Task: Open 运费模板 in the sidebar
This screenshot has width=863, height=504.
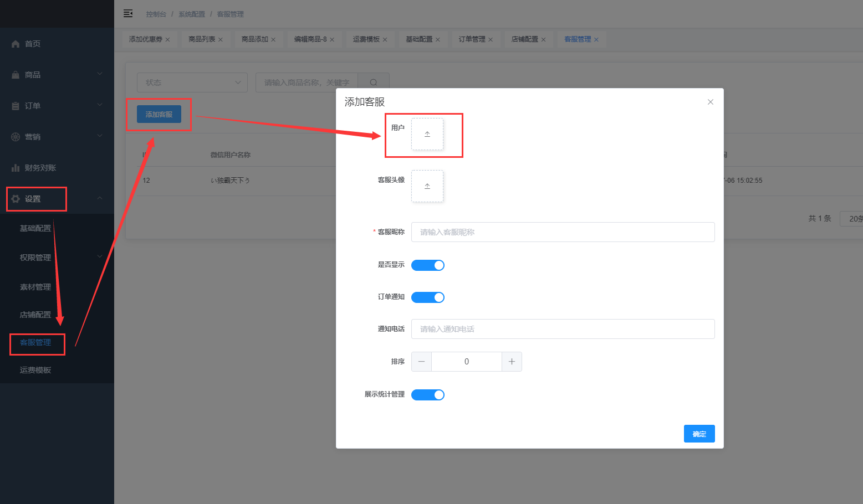Action: [35, 370]
